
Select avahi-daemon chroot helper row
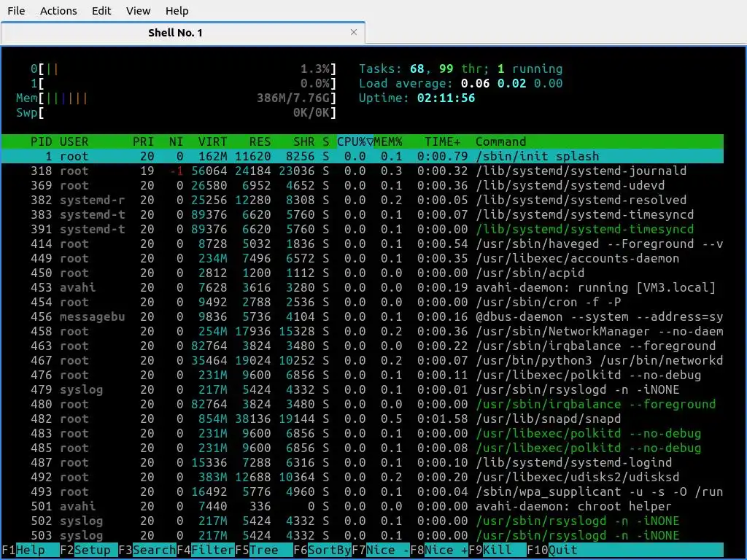[363, 506]
